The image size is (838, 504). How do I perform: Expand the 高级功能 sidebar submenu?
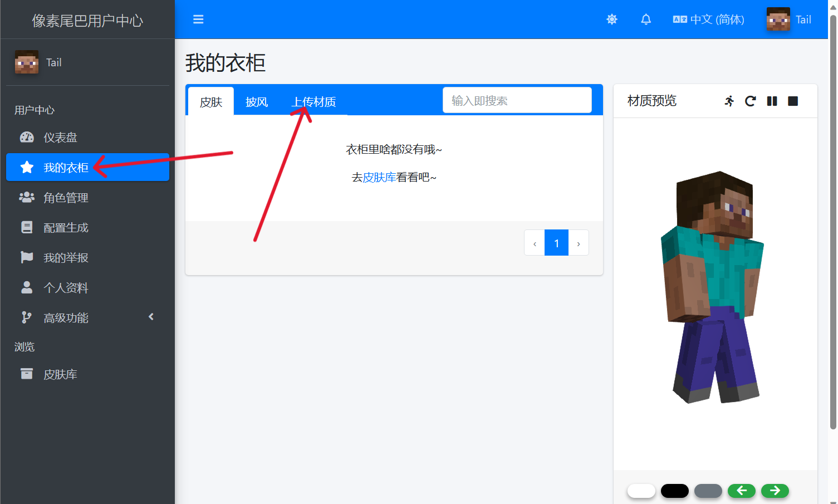coord(87,317)
